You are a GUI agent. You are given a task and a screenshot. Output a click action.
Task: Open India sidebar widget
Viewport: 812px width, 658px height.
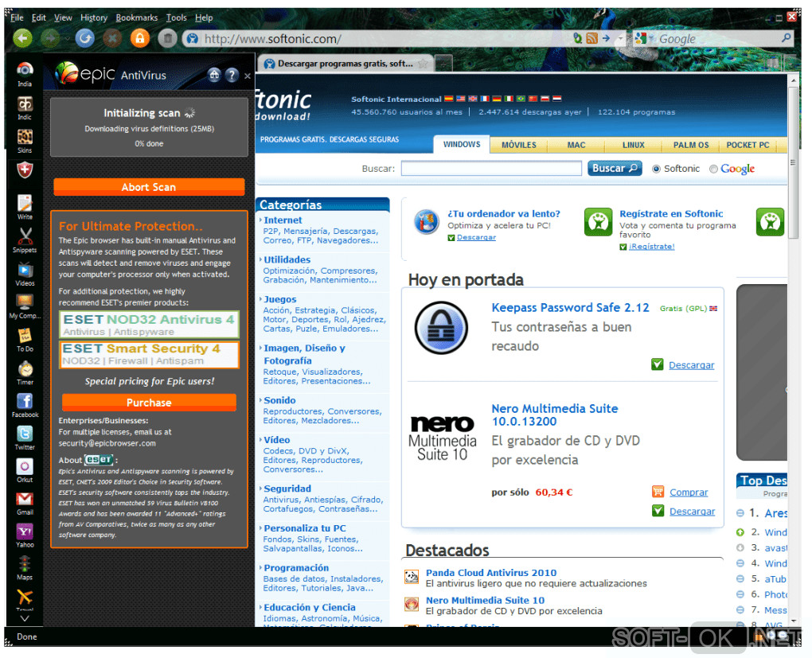pyautogui.click(x=25, y=74)
